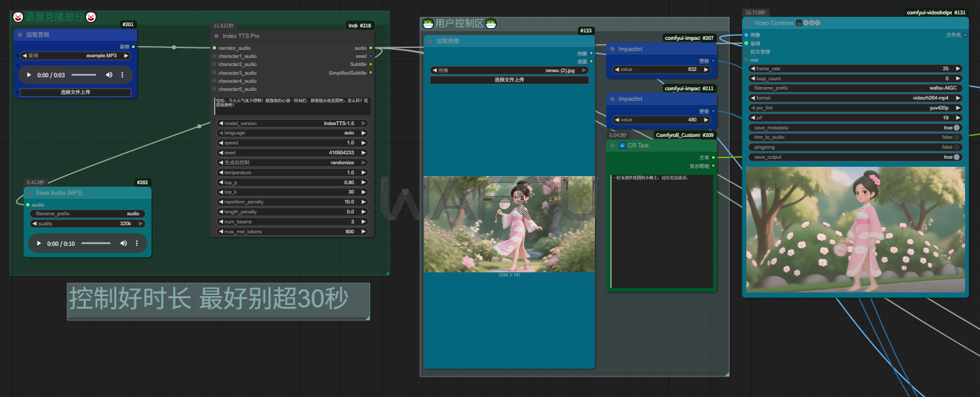Viewport: 980px width, 397px height.
Task: Increase temperature value in Index TTS Pro
Action: coord(364,172)
